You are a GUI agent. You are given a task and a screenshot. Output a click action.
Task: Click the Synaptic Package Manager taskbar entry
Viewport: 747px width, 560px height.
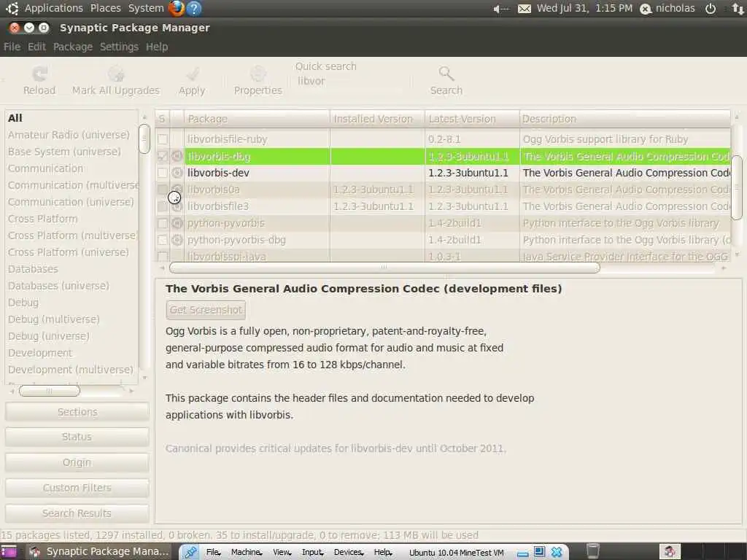pos(99,551)
